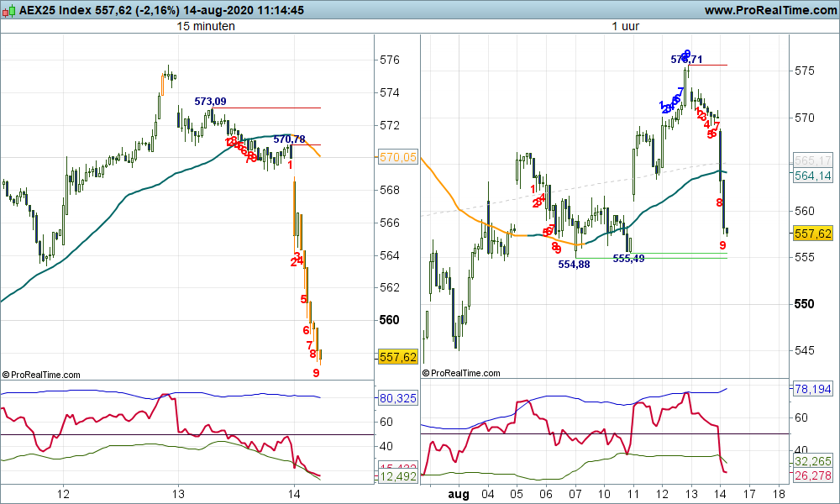Click red count 9 below last hourly candle
840x504 pixels.
point(722,245)
